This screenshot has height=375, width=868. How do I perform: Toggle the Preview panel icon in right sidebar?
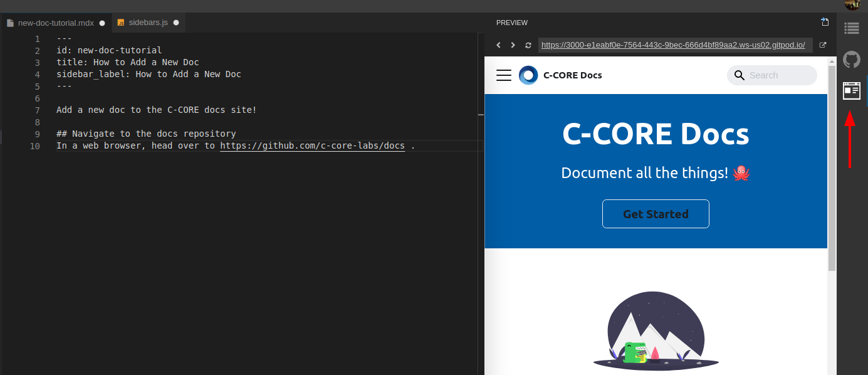coord(851,92)
